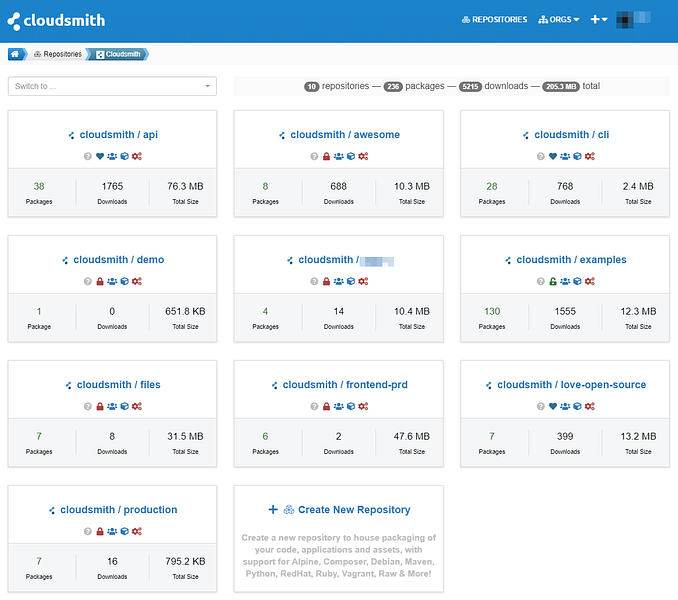The width and height of the screenshot is (678, 600).
Task: Click team icon under cloudsmith / awesome
Action: tap(339, 156)
